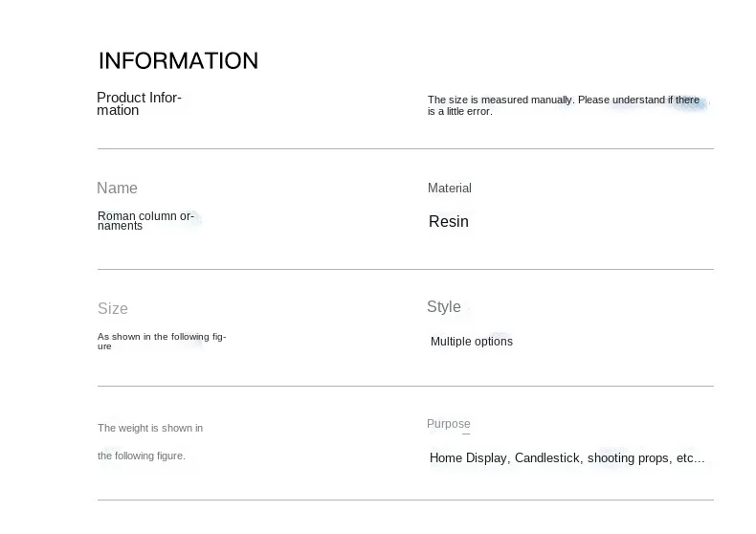The height and width of the screenshot is (534, 756).
Task: Click the word 'naments' under Name
Action: [120, 226]
